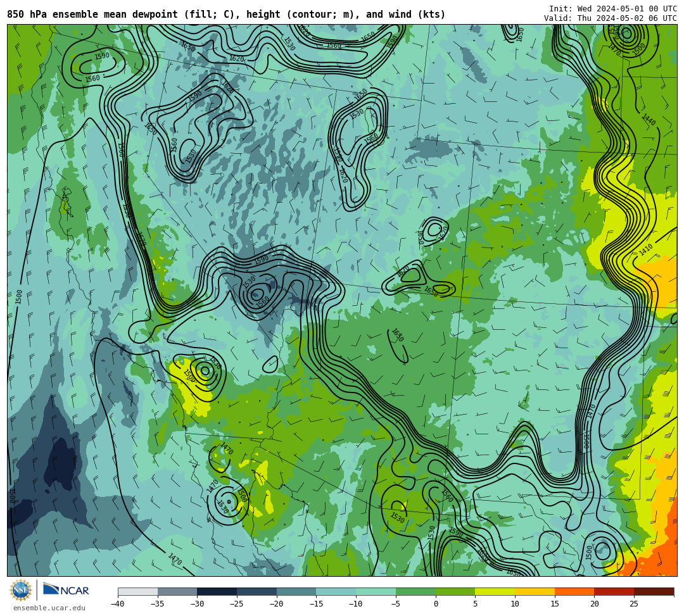Click the slate gray swatch right of -35
This screenshot has width=684, height=616.
click(177, 591)
